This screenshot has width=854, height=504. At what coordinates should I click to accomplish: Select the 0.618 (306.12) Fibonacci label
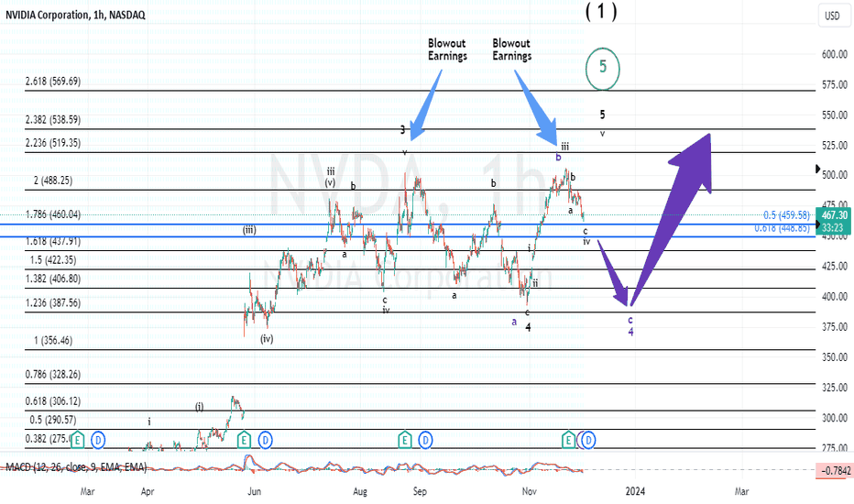coord(53,401)
